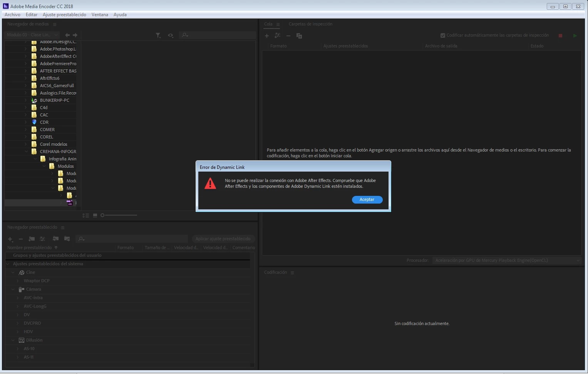Viewport: 588px width, 374px height.
Task: Stop the queue with red stop button
Action: (560, 36)
